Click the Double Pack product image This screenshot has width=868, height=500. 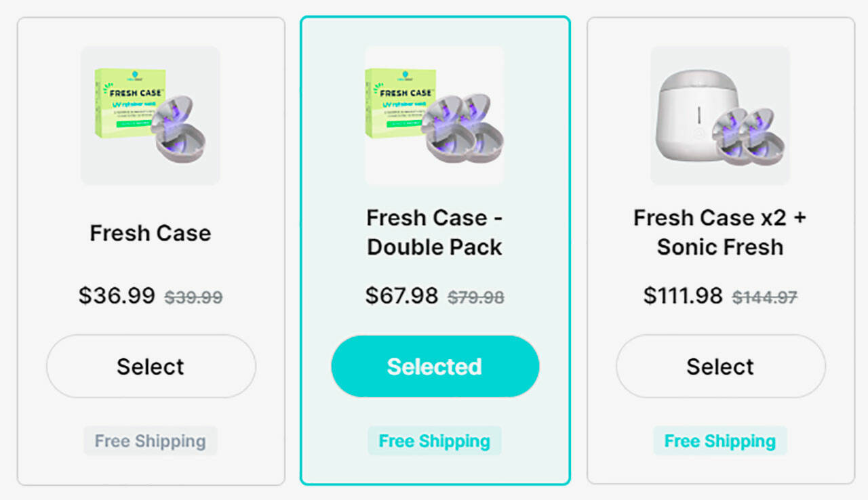pyautogui.click(x=434, y=115)
